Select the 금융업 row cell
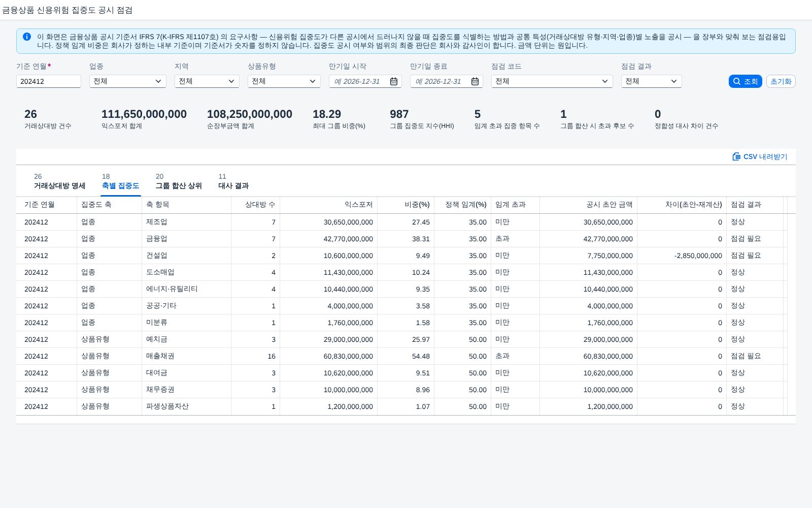The height and width of the screenshot is (508, 812). pos(187,239)
